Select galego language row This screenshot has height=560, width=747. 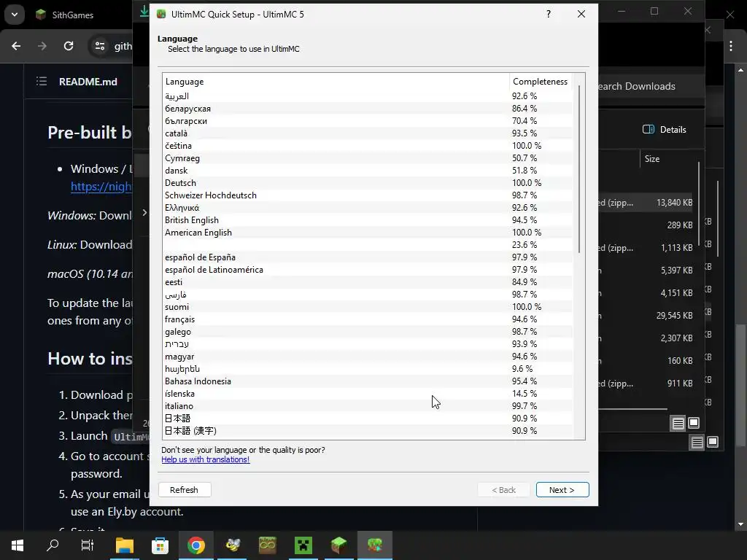[x=368, y=332]
